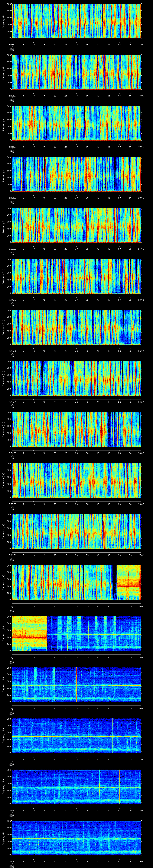Click the 1000 frequency tick of the 13:22:00 panel
Viewport: 153px width, 868px height.
(8, 310)
